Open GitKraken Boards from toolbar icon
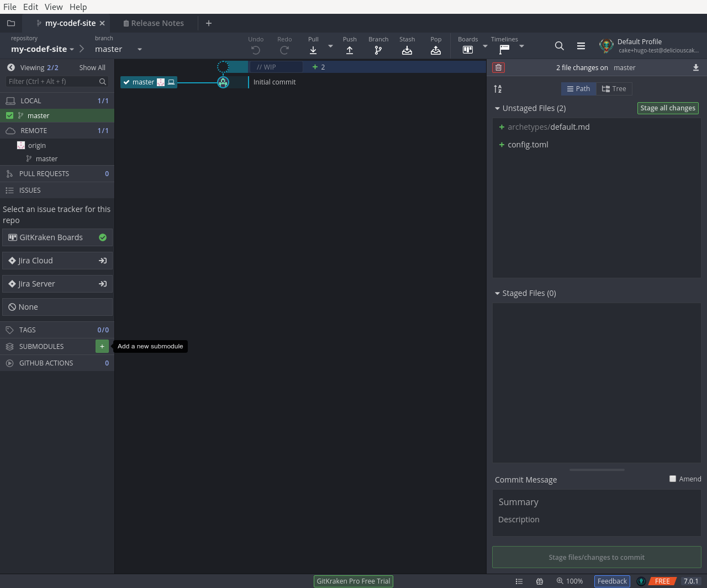Viewport: 707px width, 588px height. pyautogui.click(x=468, y=50)
